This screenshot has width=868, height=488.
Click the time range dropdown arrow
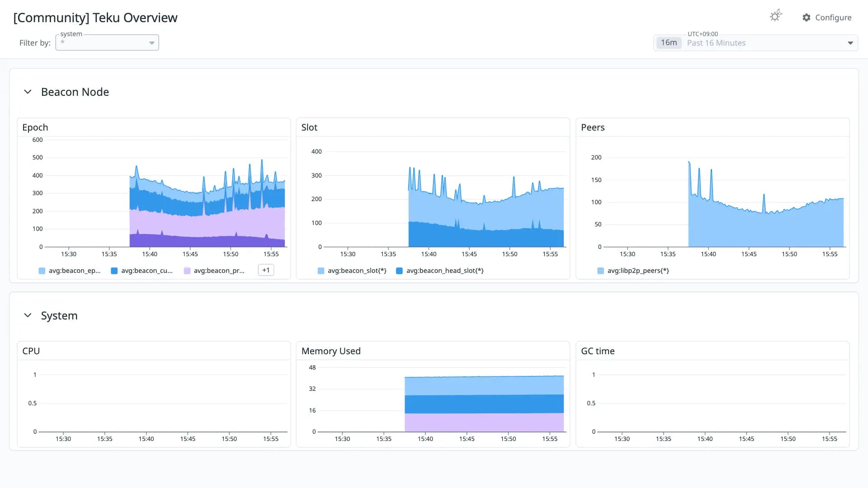[x=850, y=43]
